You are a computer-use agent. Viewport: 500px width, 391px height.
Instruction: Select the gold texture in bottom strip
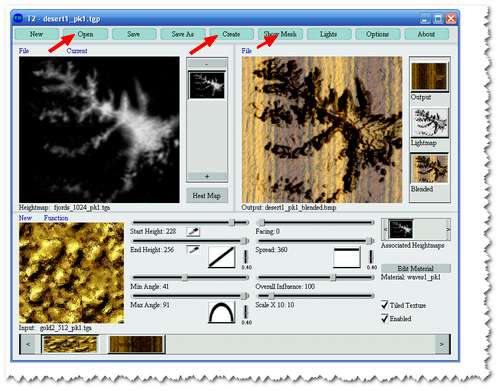[x=70, y=344]
